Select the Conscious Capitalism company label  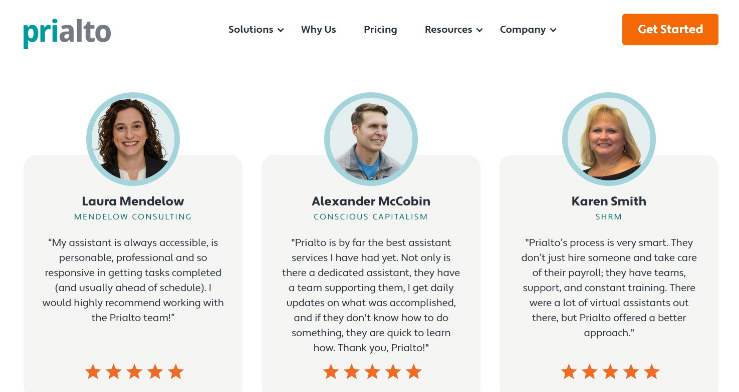point(371,217)
